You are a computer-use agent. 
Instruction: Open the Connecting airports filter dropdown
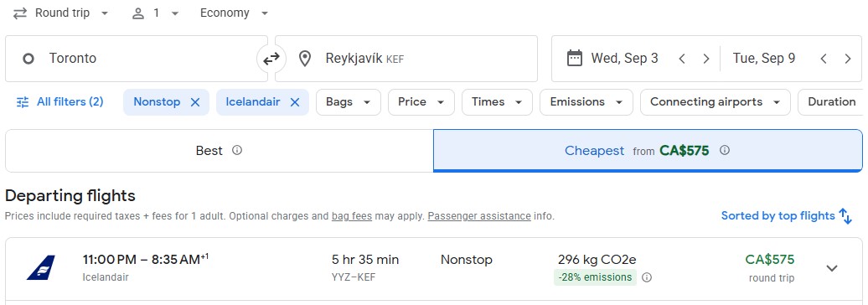pos(716,102)
